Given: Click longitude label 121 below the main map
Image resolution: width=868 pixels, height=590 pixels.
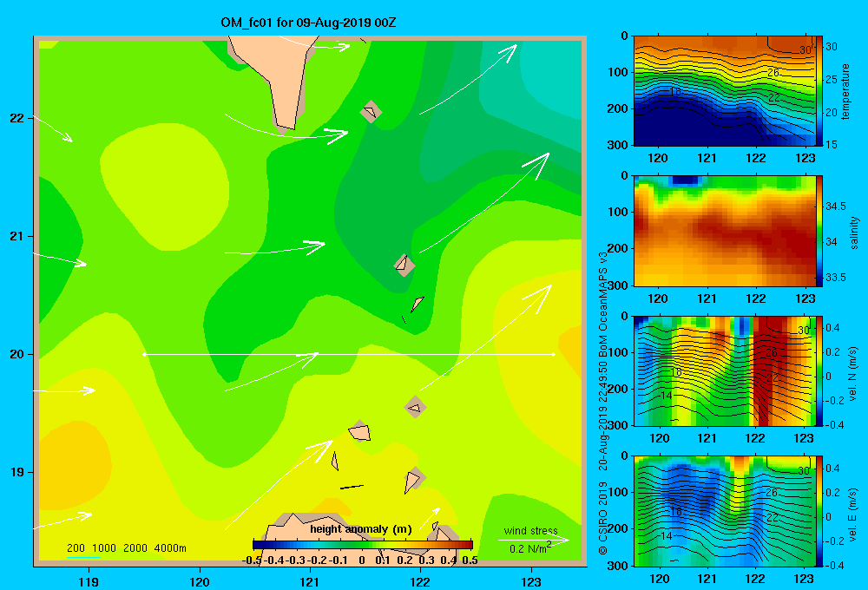Looking at the screenshot, I should [x=310, y=581].
